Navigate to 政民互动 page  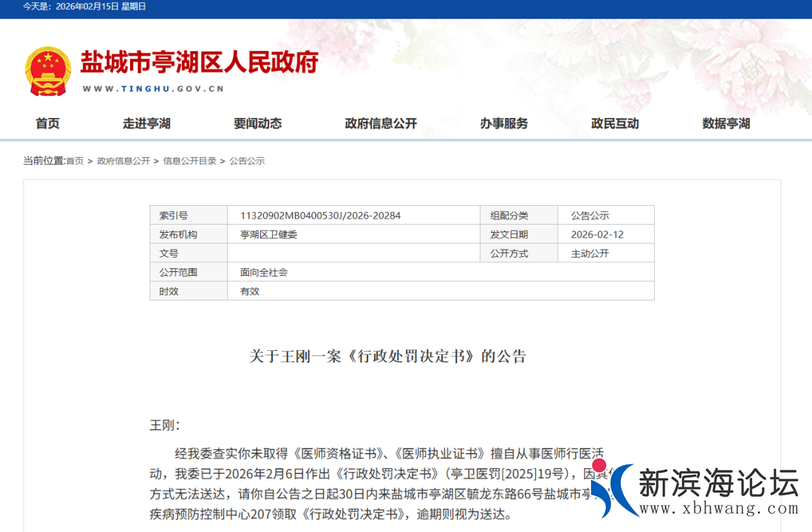click(615, 123)
